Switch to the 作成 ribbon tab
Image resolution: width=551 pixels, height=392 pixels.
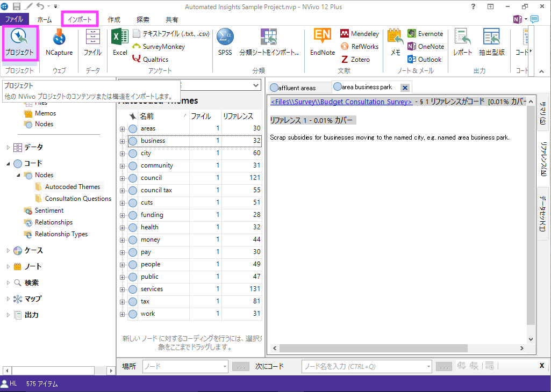[114, 20]
